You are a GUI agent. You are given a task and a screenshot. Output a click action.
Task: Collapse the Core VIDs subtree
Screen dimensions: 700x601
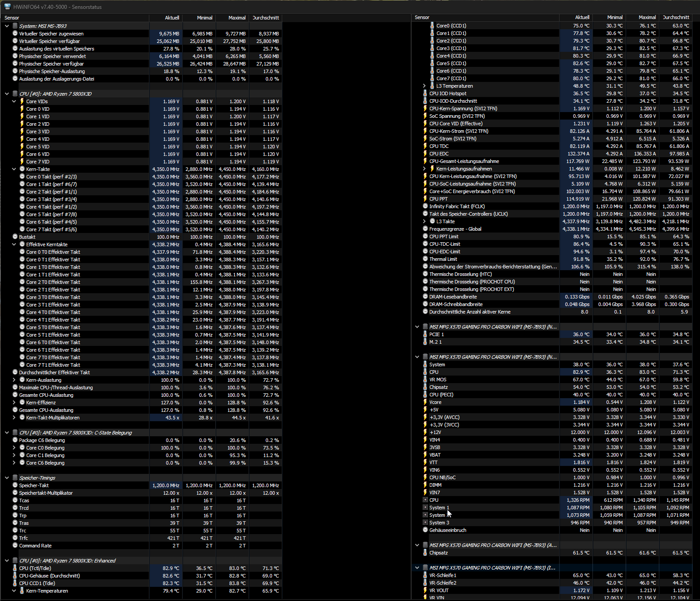click(x=14, y=101)
